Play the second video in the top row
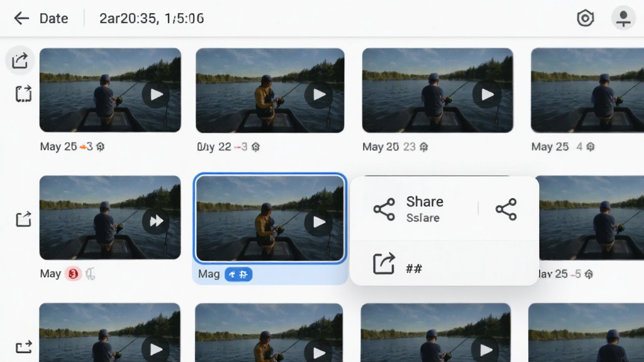This screenshot has width=644, height=362. [x=319, y=95]
